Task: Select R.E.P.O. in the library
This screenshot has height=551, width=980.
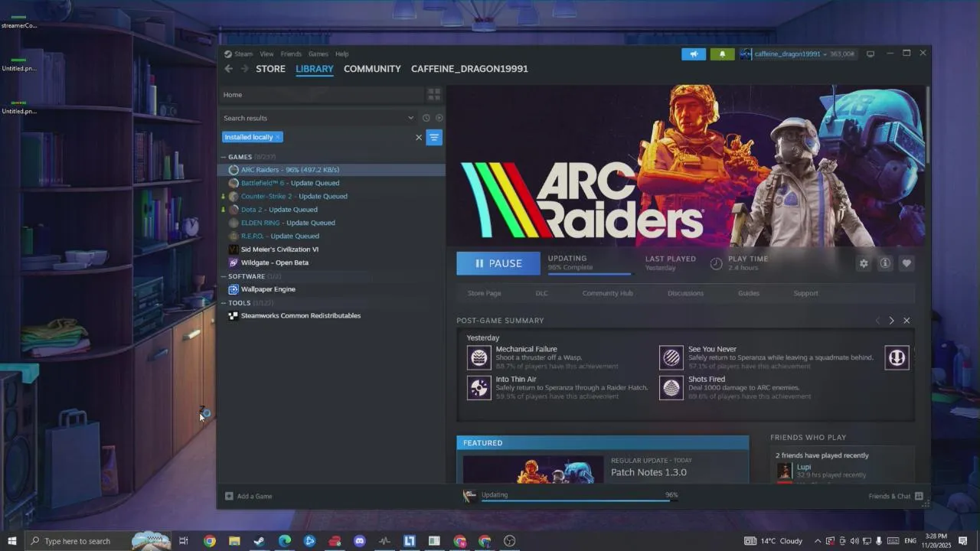Action: [332, 236]
